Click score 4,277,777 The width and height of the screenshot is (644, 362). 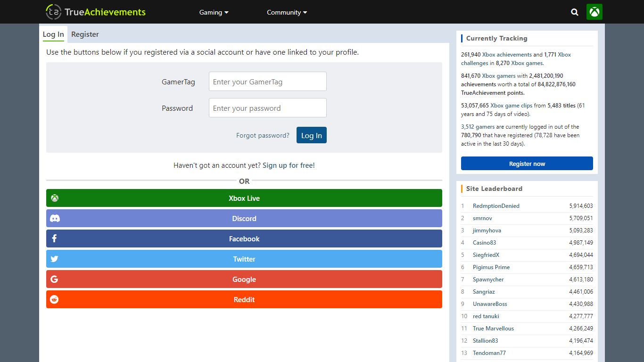(581, 316)
